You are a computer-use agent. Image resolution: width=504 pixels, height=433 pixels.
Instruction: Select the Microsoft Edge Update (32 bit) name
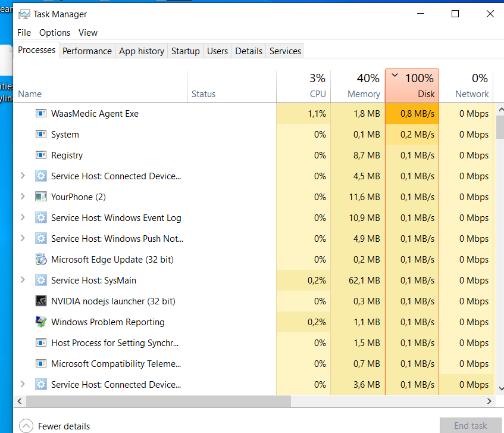[112, 260]
